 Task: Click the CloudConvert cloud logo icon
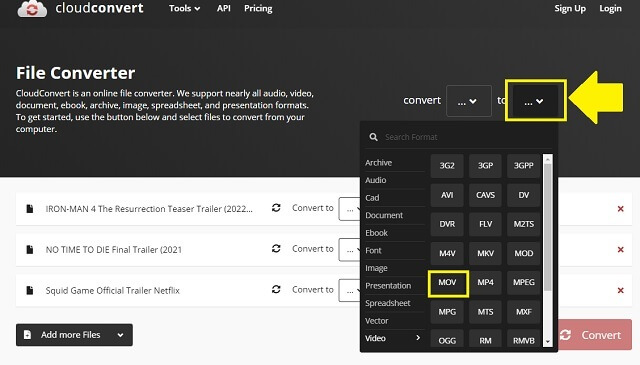[32, 8]
